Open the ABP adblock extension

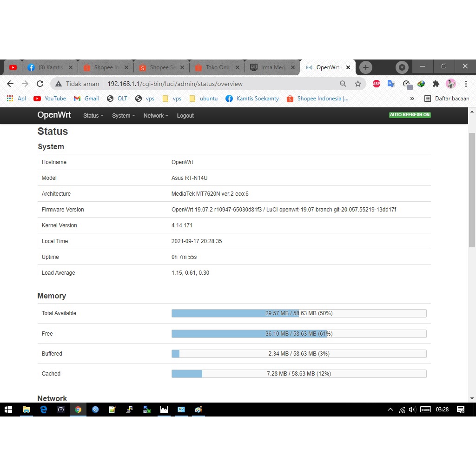pyautogui.click(x=377, y=84)
